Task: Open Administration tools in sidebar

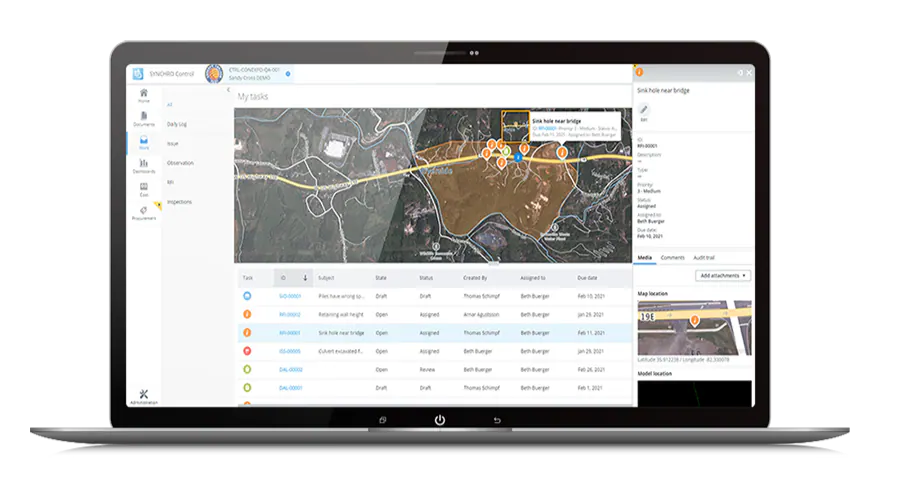Action: coord(143,397)
